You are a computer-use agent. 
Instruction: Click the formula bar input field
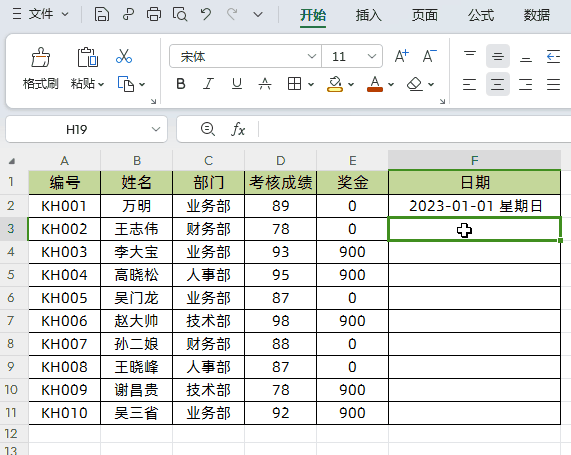414,129
